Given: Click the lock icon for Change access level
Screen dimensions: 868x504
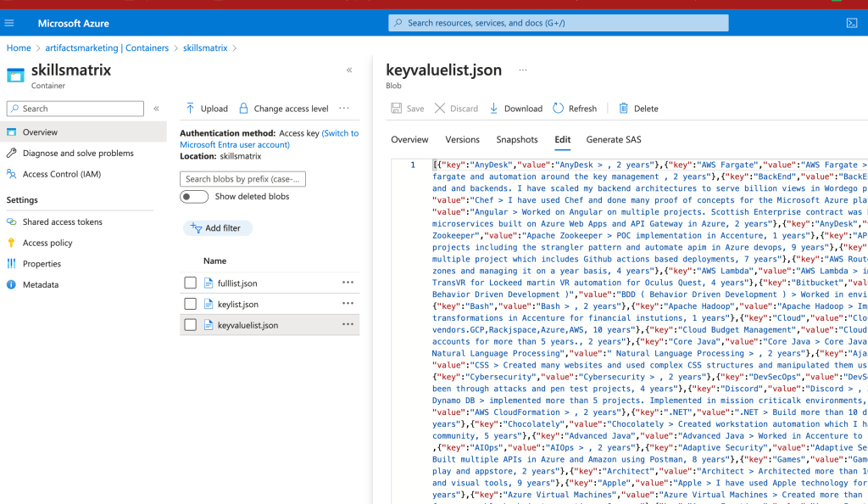Looking at the screenshot, I should (243, 108).
